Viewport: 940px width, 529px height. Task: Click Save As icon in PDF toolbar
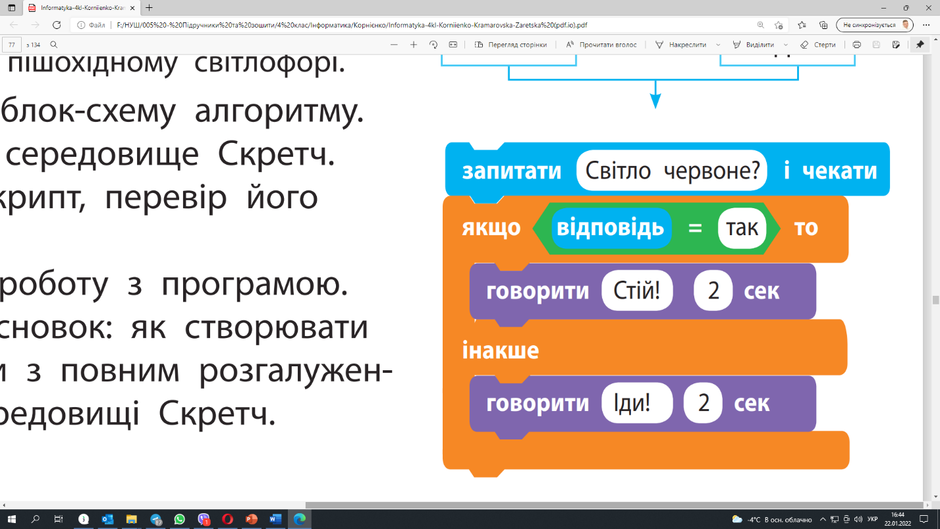896,45
